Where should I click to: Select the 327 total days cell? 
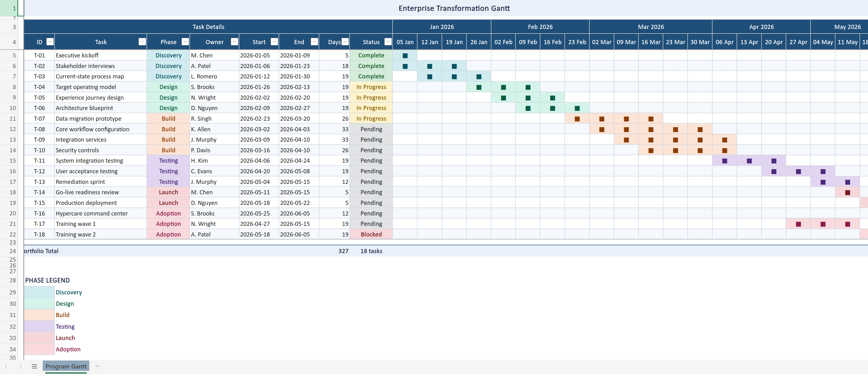pyautogui.click(x=334, y=251)
